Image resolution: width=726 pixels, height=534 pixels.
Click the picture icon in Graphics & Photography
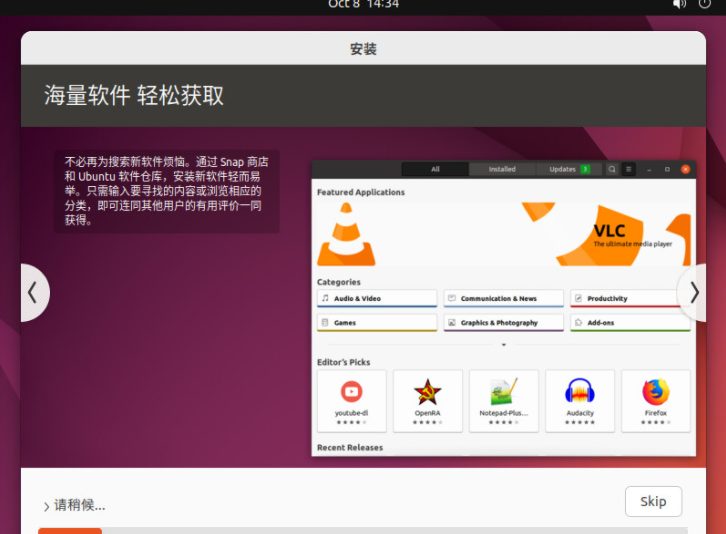click(x=451, y=322)
